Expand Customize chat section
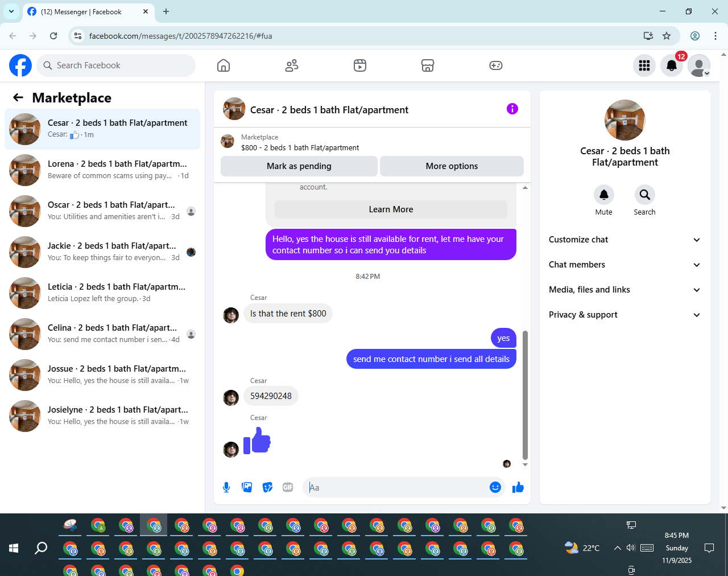Viewport: 728px width, 576px height. pyautogui.click(x=625, y=240)
